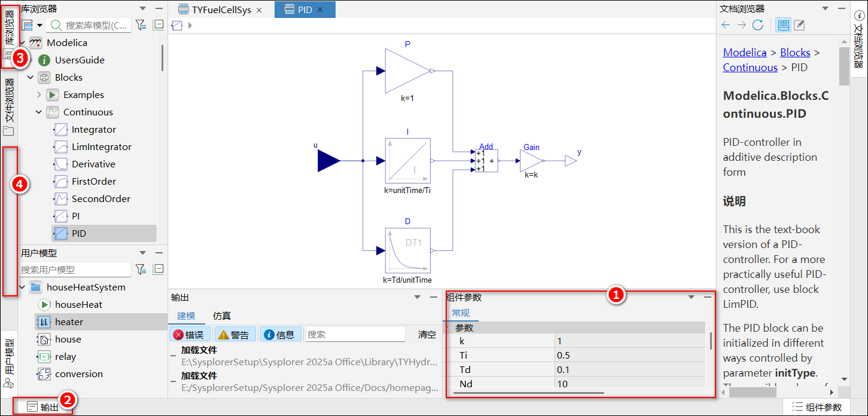Expand the Examples tree node
Image resolution: width=868 pixels, height=416 pixels.
(x=39, y=94)
